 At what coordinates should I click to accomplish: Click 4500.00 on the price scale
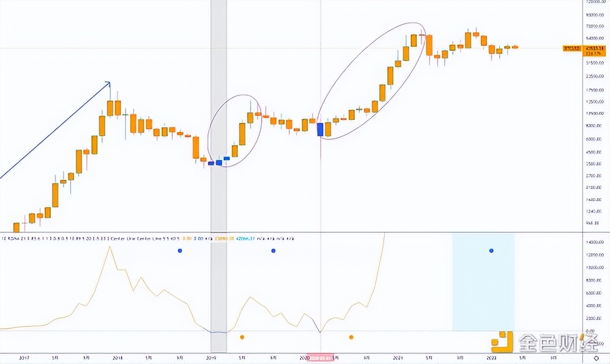point(594,152)
